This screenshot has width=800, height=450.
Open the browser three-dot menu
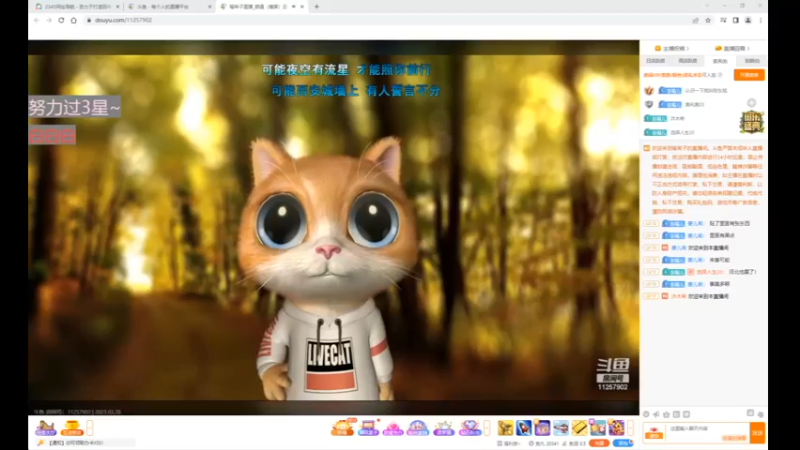coord(761,20)
